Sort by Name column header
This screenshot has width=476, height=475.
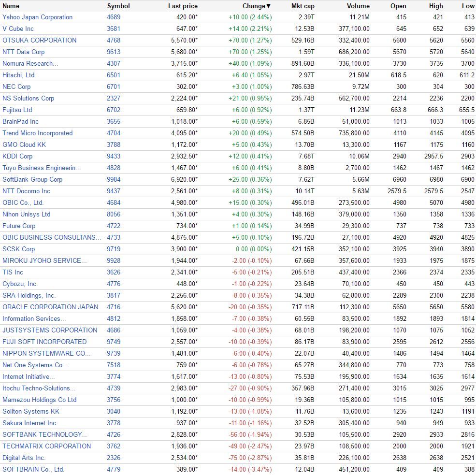[11, 6]
